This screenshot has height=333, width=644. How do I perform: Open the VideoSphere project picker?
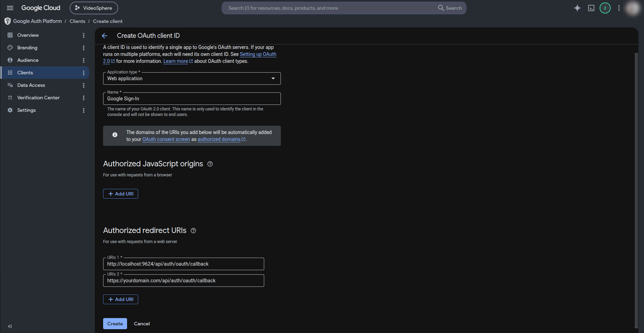pyautogui.click(x=94, y=8)
